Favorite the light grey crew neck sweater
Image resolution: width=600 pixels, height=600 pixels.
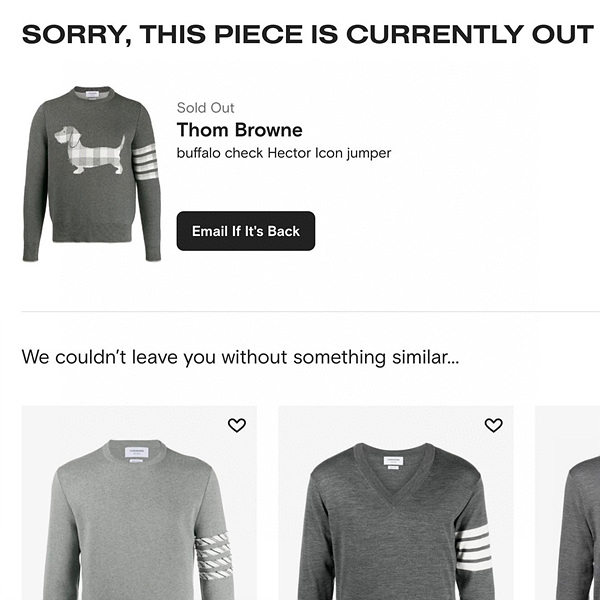237,425
